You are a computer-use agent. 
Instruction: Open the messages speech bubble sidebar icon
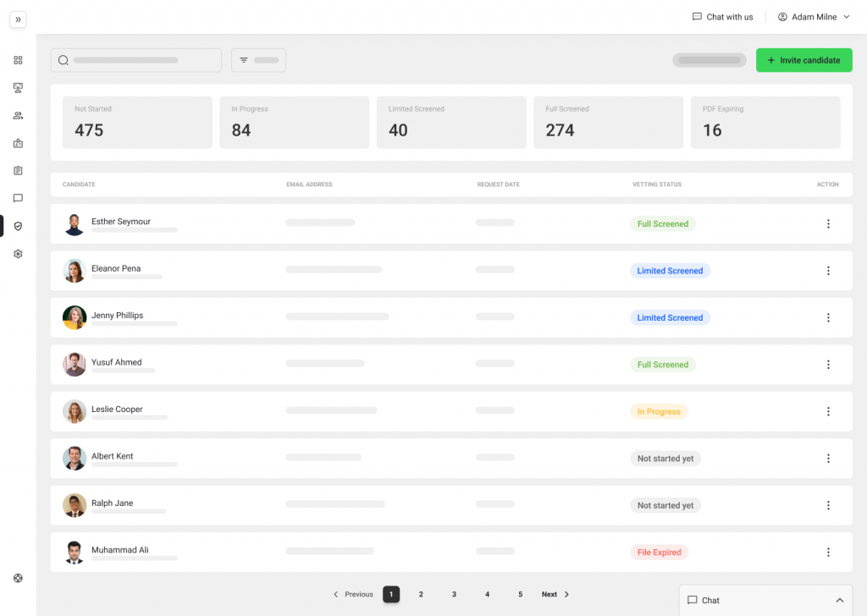18,198
